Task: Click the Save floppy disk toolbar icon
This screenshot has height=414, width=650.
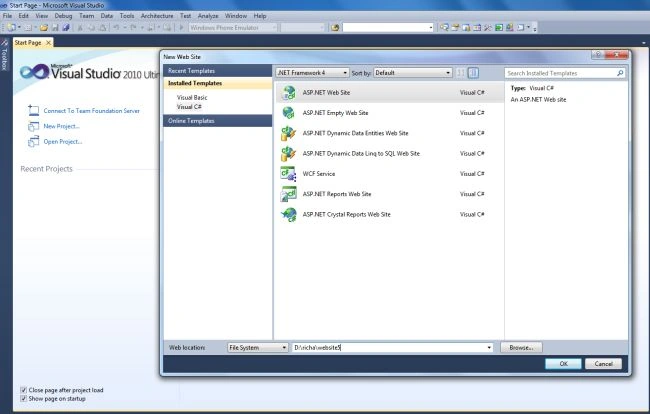Action: (x=55, y=28)
